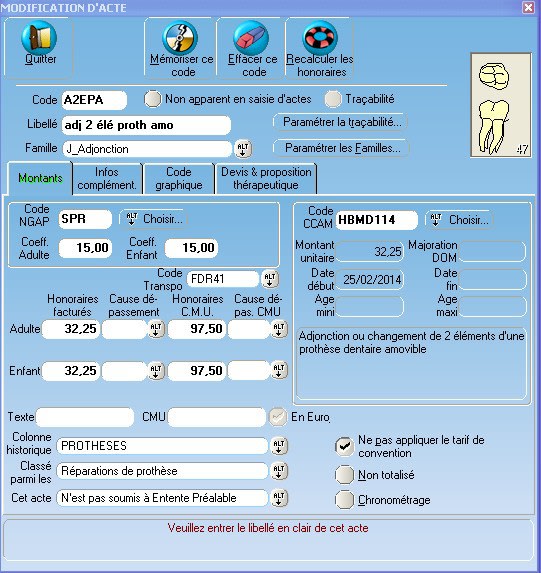Click the Recalculer les honoraires lifebuoy icon
This screenshot has height=573, width=541.
(x=320, y=38)
